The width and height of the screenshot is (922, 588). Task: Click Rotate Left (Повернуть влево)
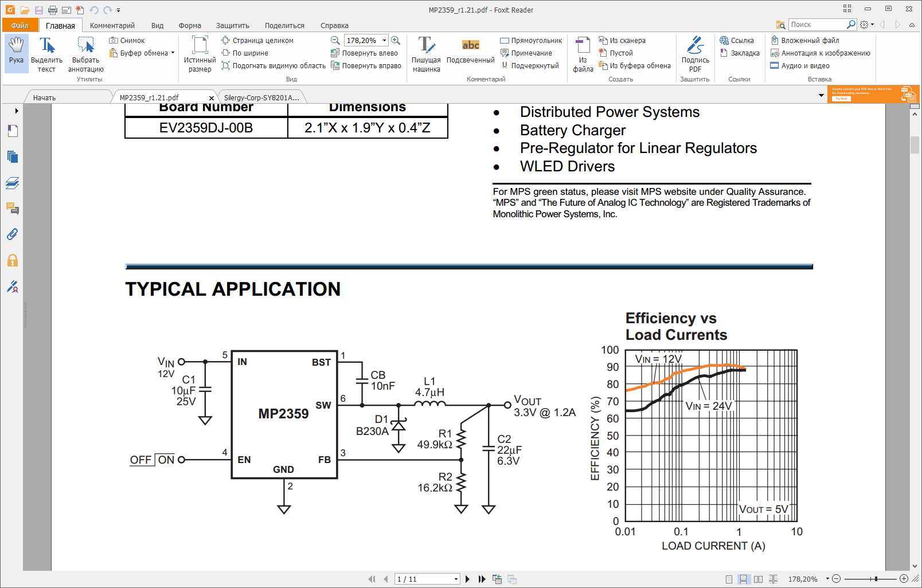[365, 53]
